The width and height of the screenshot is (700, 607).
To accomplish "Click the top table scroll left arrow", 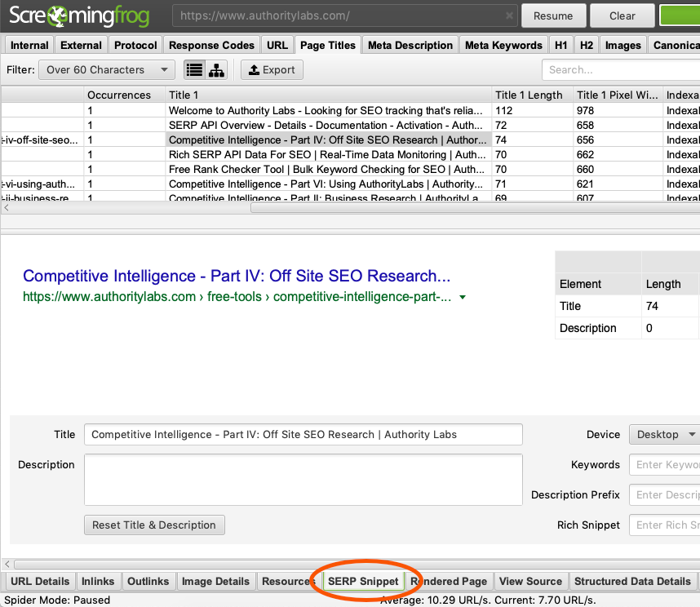I will [7, 208].
